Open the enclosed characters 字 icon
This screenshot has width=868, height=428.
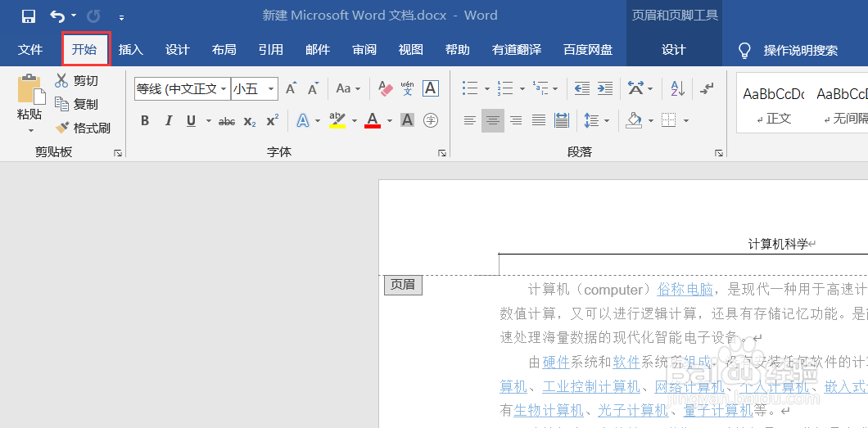point(431,120)
